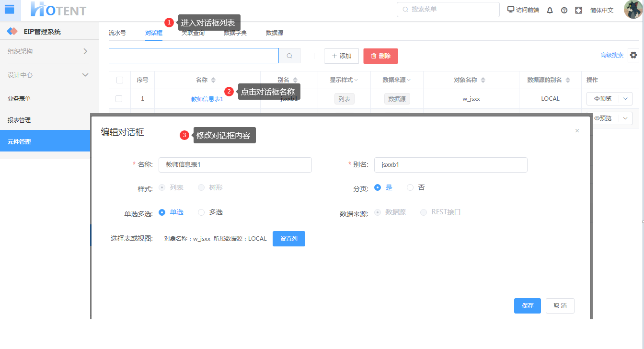644x349 pixels.
Task: Open 高级搜索 advanced search
Action: point(612,55)
